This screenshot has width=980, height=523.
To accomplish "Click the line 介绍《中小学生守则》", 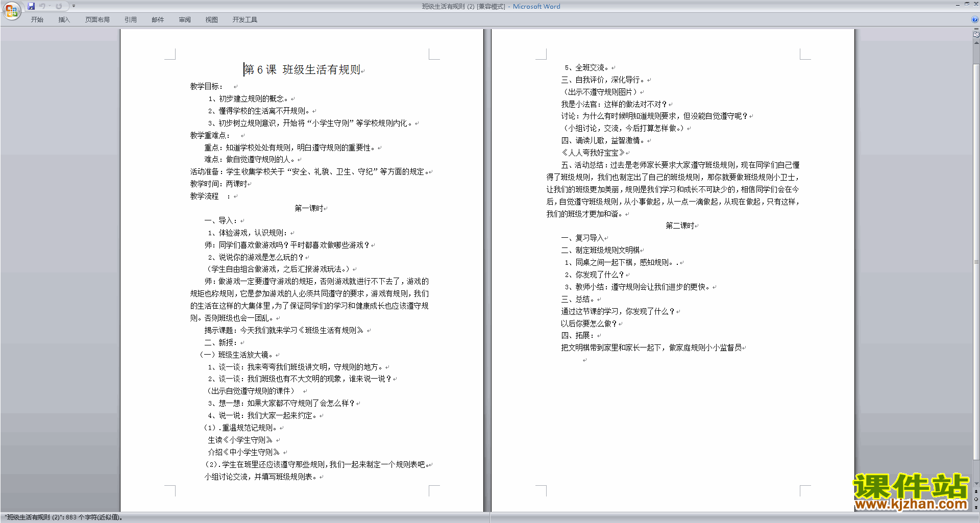I will point(244,452).
